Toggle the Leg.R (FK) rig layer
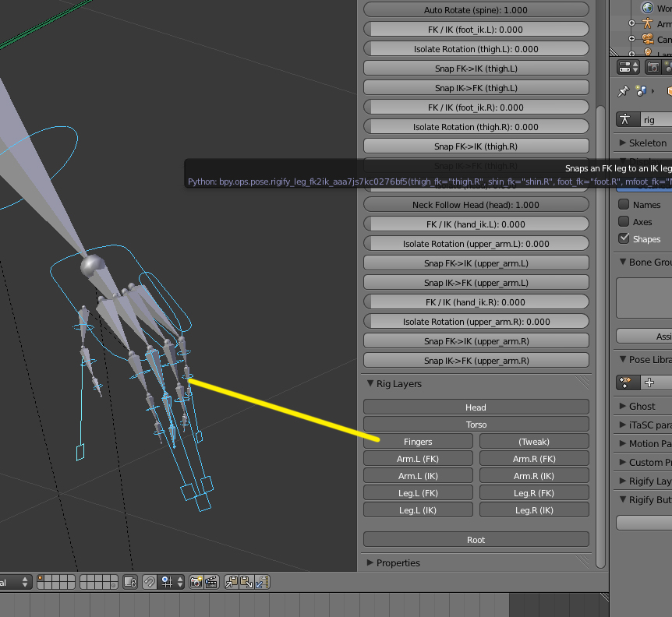Viewport: 672px width, 617px height. [534, 492]
